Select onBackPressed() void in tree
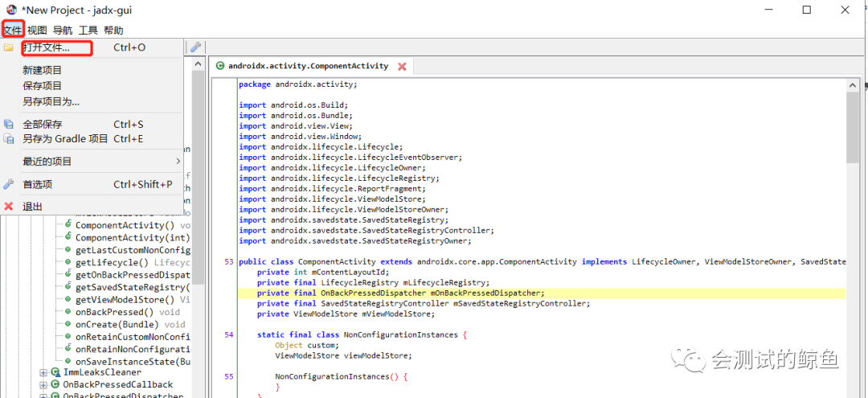Image resolution: width=868 pixels, height=398 pixels. tap(128, 312)
